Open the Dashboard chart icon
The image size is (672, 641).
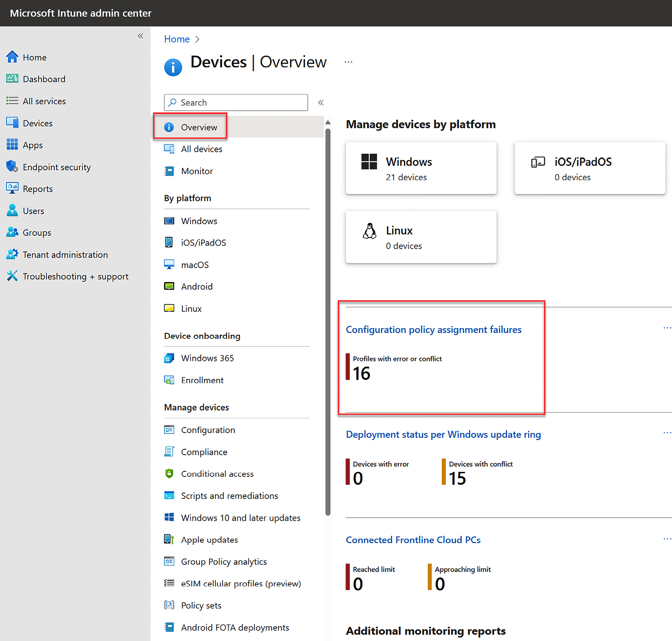coord(12,79)
